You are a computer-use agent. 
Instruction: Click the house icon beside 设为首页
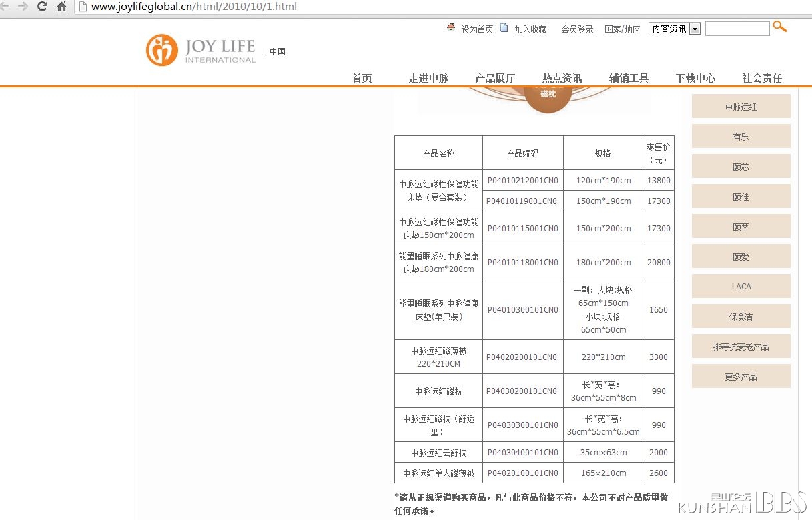(x=451, y=28)
